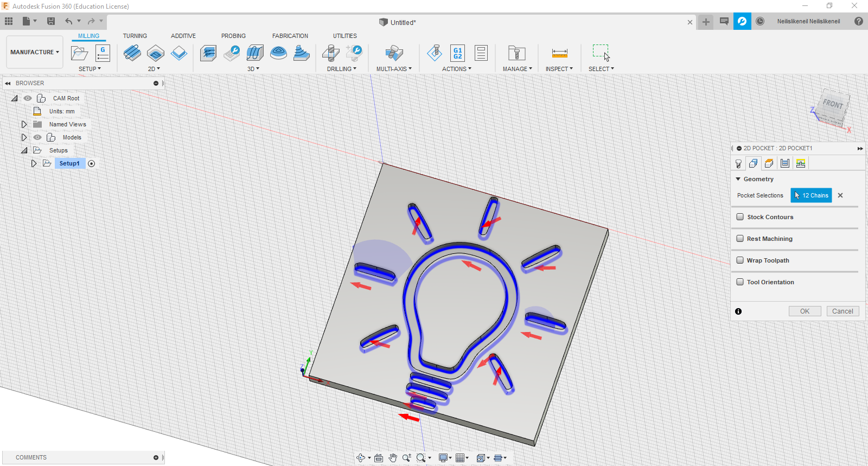Switch to Linking tab in pocket dialog

tap(801, 163)
